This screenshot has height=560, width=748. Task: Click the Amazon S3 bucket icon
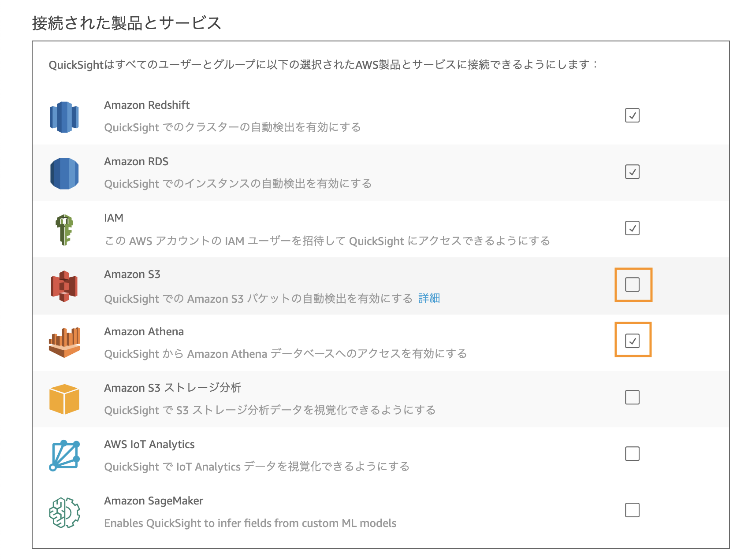click(x=64, y=286)
